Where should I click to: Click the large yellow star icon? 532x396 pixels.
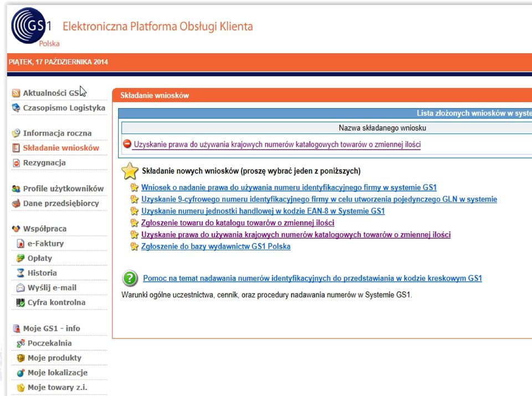pos(130,171)
